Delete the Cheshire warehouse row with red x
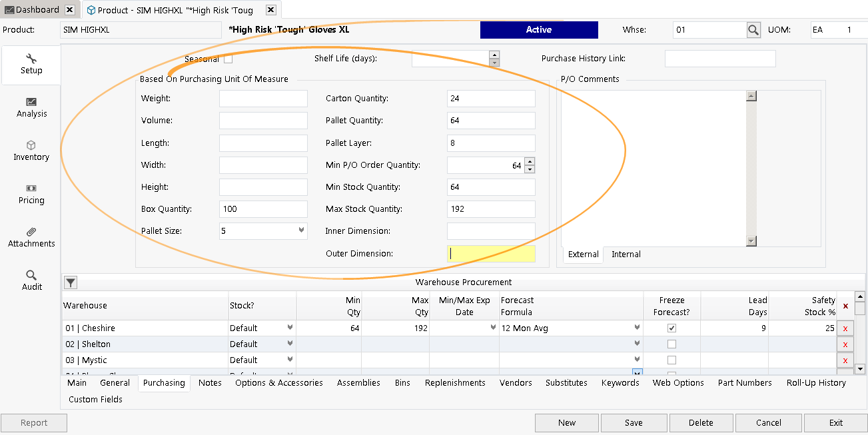 coord(845,328)
